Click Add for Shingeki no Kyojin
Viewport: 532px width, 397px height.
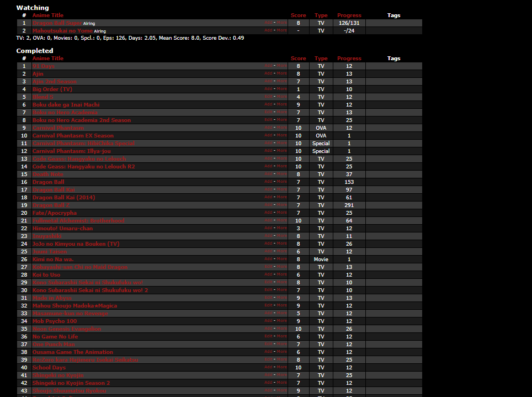pyautogui.click(x=268, y=374)
